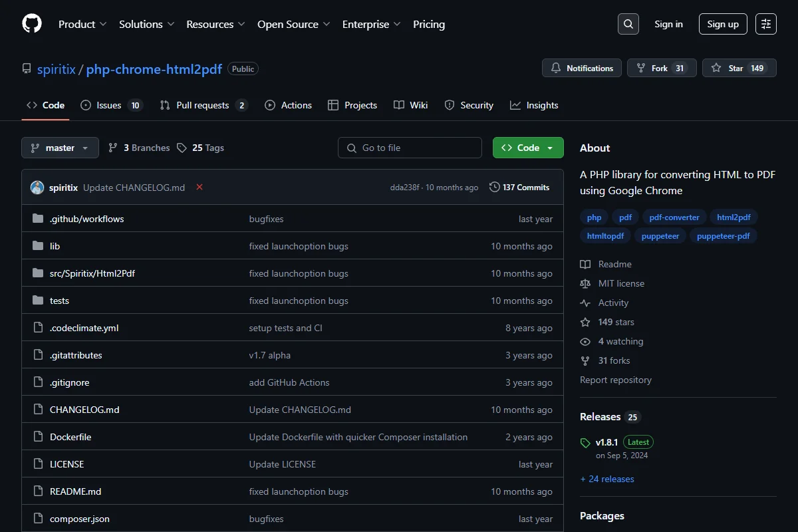
Task: Click the 25 Tags tag icon
Action: pos(182,148)
